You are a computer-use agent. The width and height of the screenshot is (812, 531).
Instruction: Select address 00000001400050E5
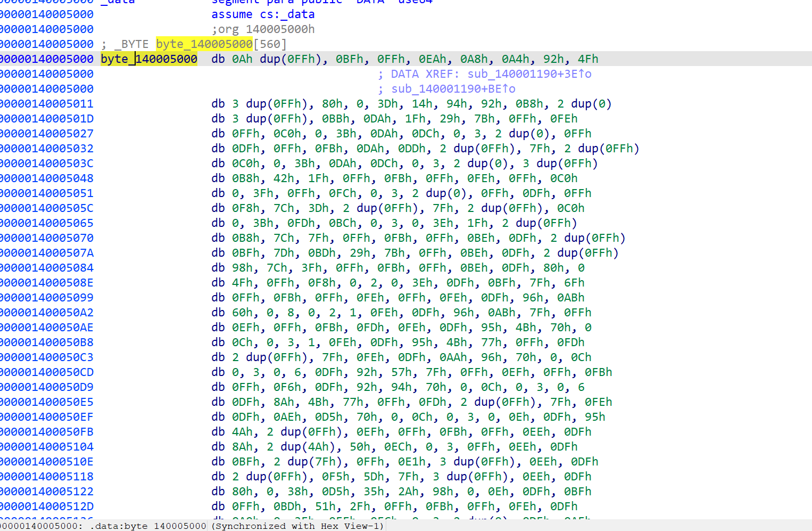click(47, 402)
